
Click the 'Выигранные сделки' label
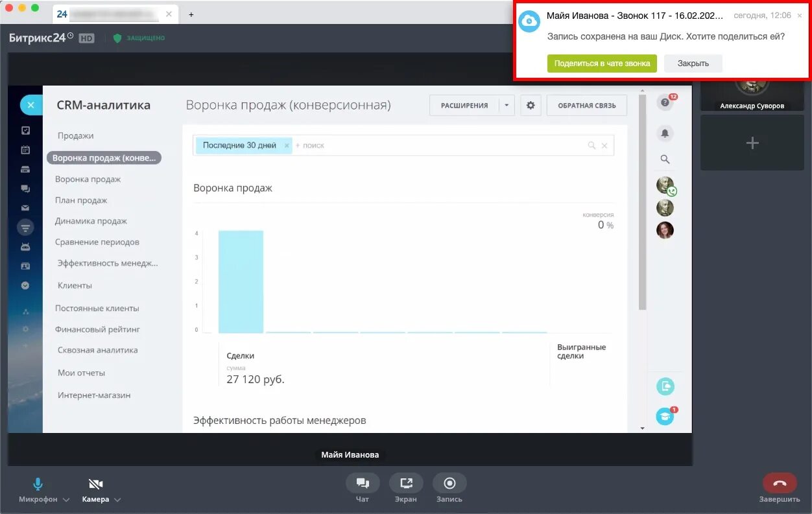[581, 351]
